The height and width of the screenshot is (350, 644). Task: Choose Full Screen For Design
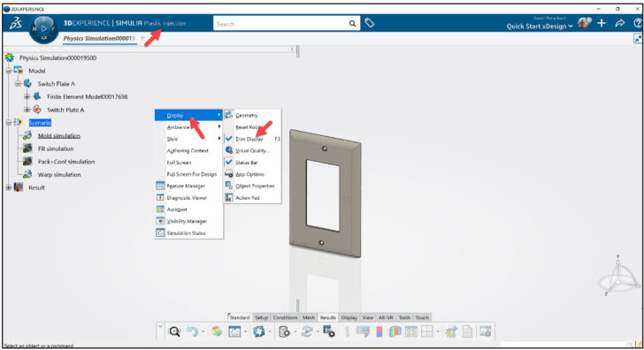pos(189,174)
